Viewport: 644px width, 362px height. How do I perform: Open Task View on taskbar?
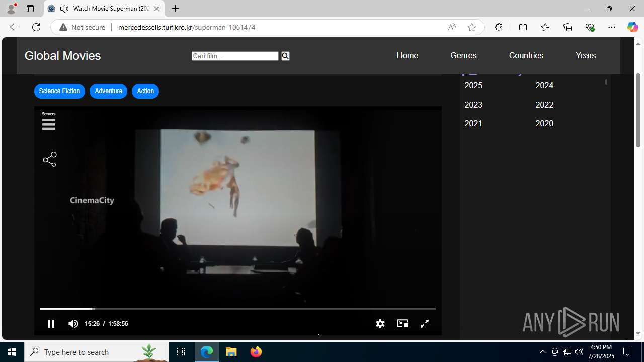pos(181,352)
